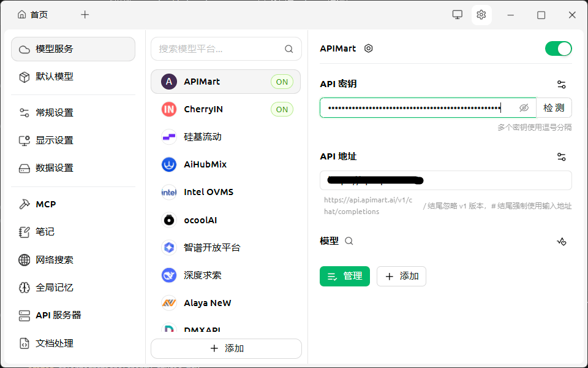This screenshot has height=368, width=588.
Task: Click the Intel OVMS logo icon
Action: coord(169,192)
